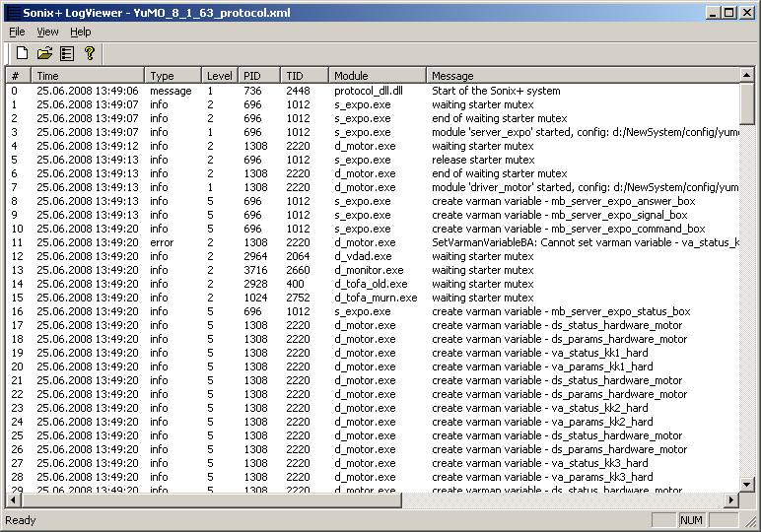Click the Level column header
The height and width of the screenshot is (532, 761).
pyautogui.click(x=219, y=75)
